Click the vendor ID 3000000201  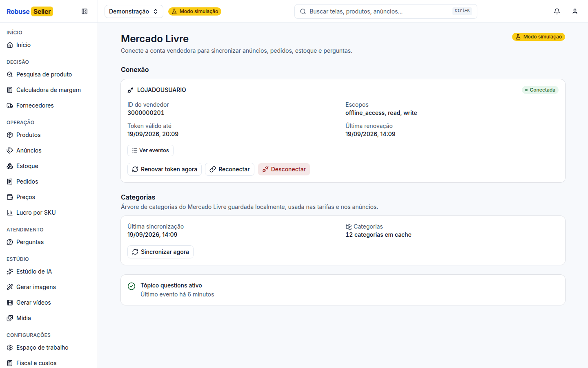[146, 113]
